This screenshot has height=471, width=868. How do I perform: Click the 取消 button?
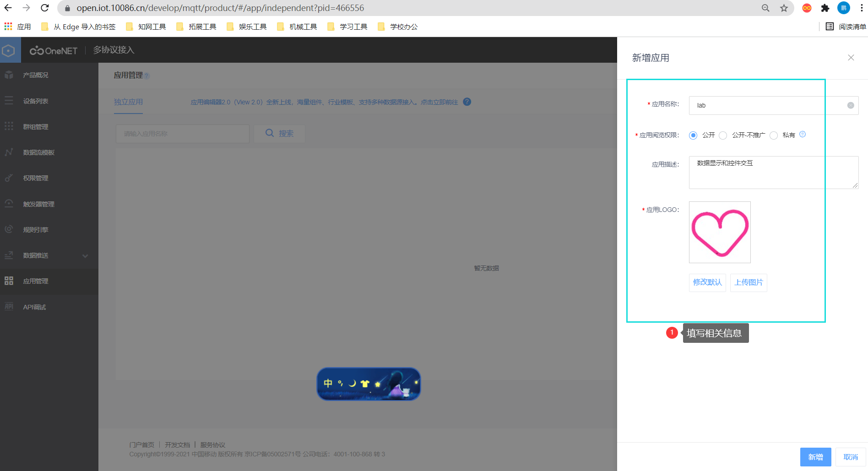(851, 457)
